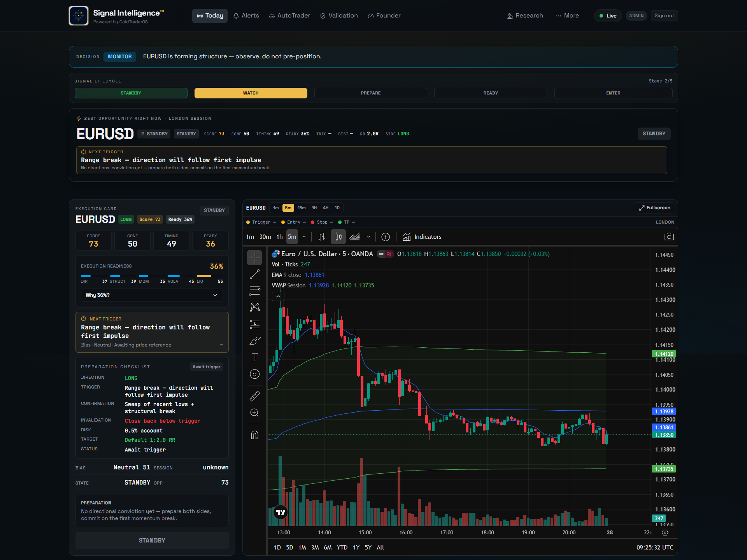Set chart range to 1Y

click(x=356, y=548)
